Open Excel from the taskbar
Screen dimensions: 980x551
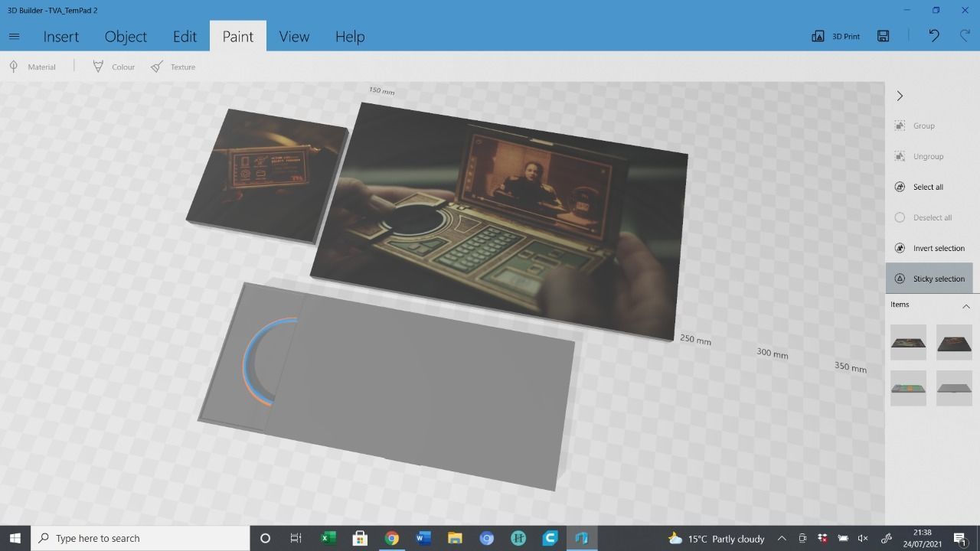[328, 538]
